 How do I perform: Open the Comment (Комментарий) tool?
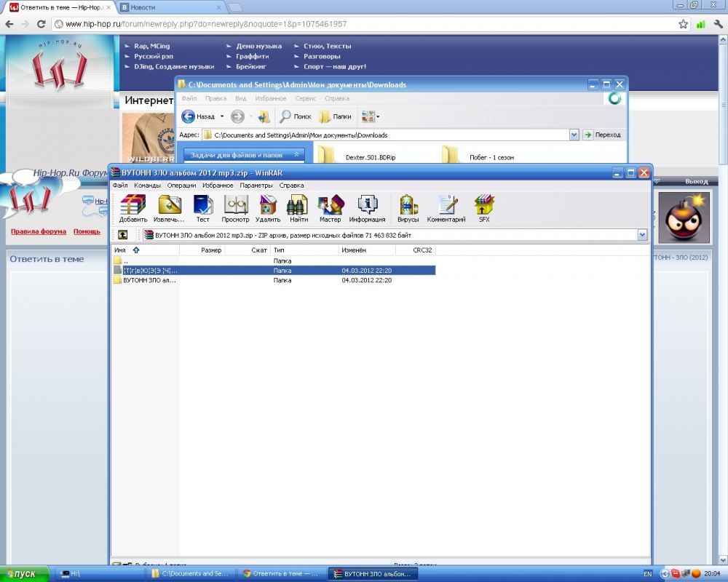coord(446,208)
